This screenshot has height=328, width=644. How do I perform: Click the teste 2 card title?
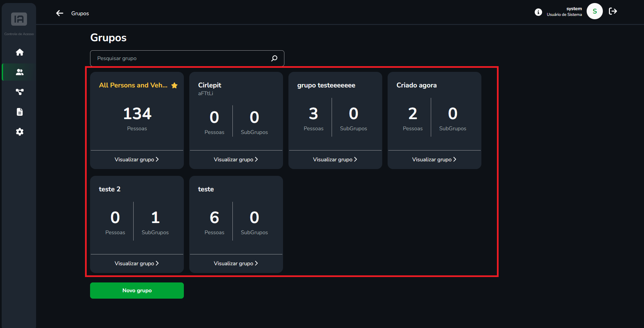point(110,189)
